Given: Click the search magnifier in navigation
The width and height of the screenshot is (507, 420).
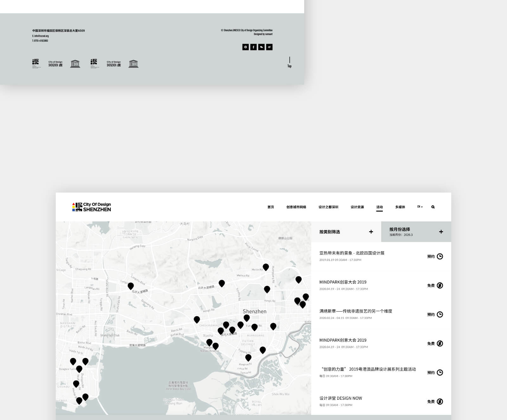Looking at the screenshot, I should click(x=433, y=207).
